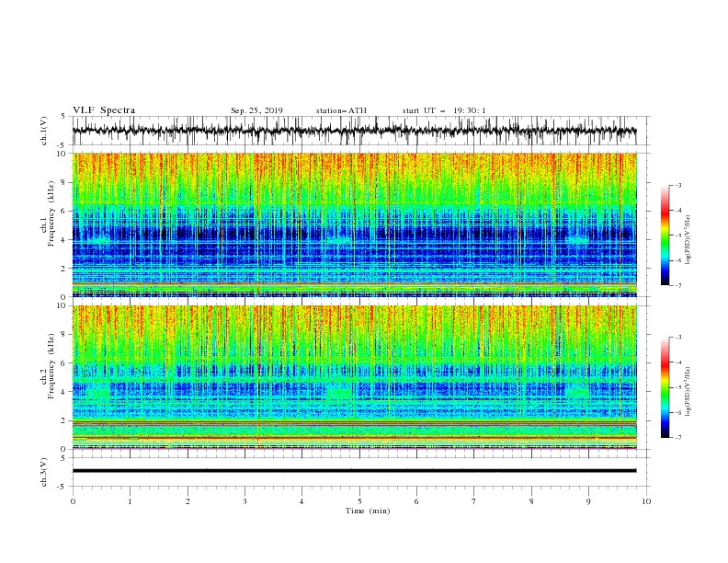The width and height of the screenshot is (728, 563).
Task: Click the "-5" tick on ch.1 colorbar
Action: [677, 236]
